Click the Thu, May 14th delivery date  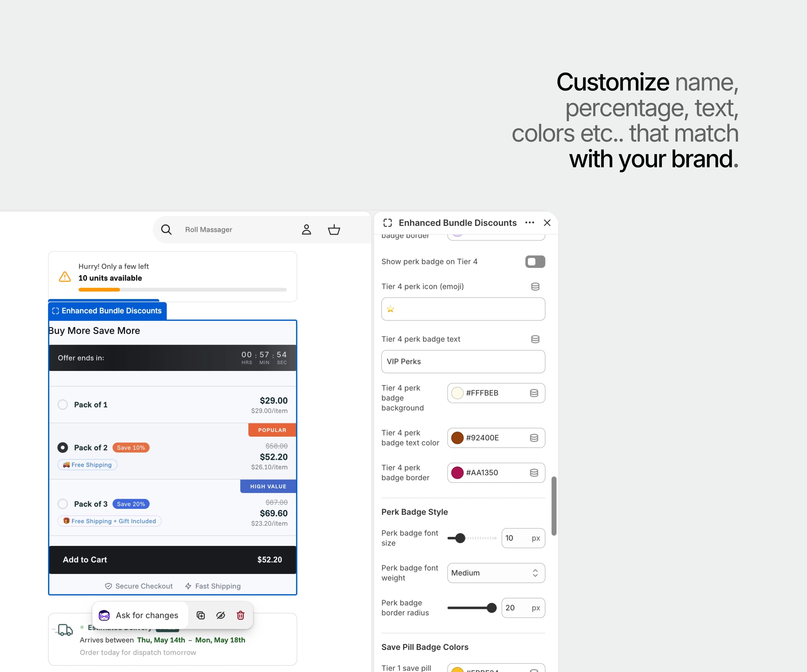tap(161, 640)
